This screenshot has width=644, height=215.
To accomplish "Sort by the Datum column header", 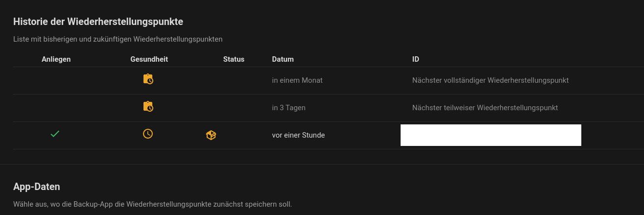I will [x=283, y=59].
